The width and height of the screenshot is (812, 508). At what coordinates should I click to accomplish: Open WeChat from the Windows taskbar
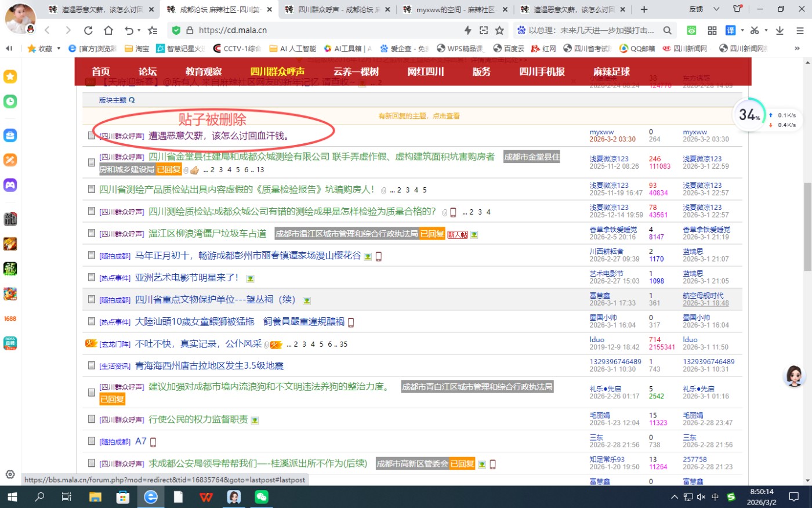point(261,497)
